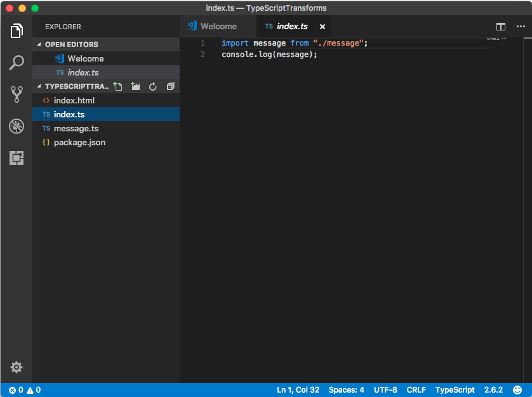This screenshot has width=532, height=397.
Task: Collapse all folders in explorer
Action: 171,86
